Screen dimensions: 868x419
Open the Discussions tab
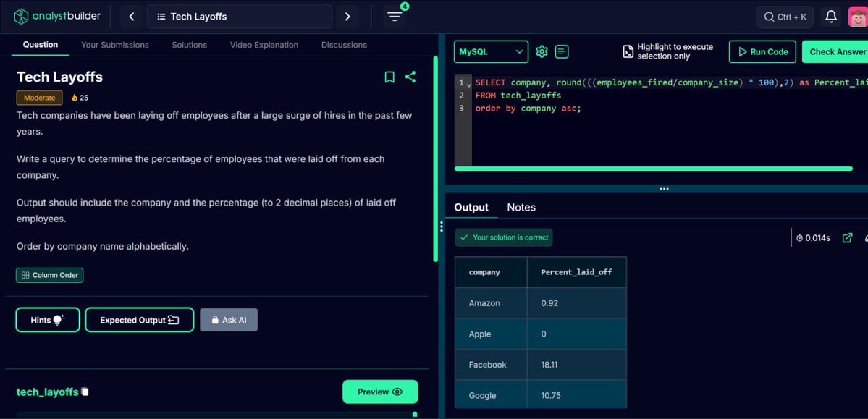[345, 46]
